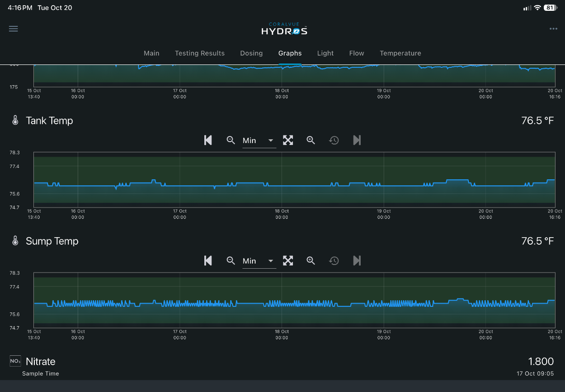The image size is (565, 392).
Task: Open Tank Temp Min interval dropdown
Action: [259, 141]
